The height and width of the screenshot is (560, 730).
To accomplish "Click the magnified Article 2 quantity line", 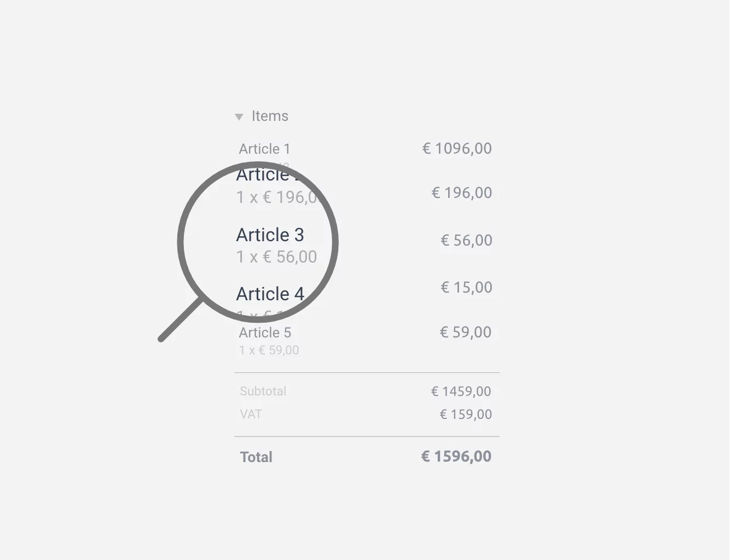I will (x=276, y=197).
